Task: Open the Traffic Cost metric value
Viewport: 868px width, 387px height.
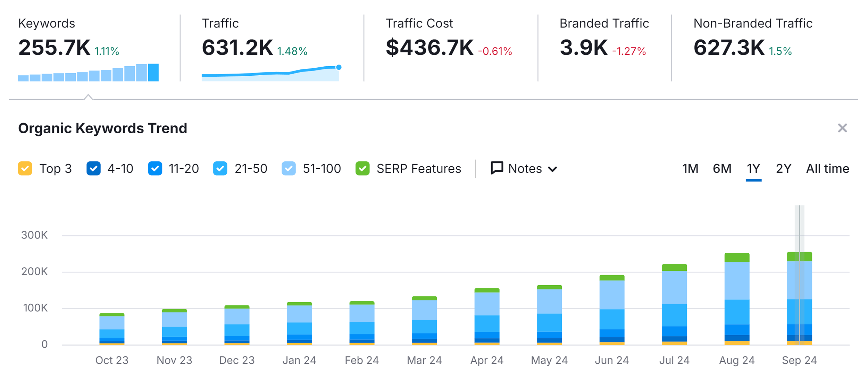Action: 429,48
